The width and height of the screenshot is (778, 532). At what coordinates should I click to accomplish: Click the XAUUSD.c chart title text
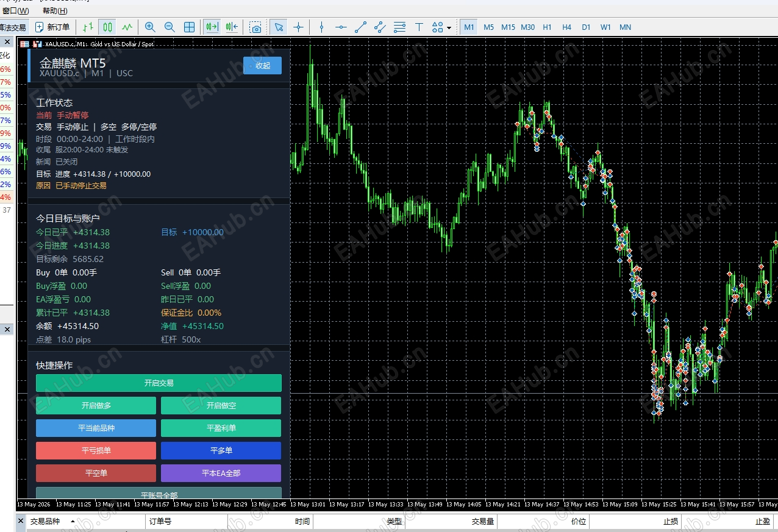coord(99,44)
